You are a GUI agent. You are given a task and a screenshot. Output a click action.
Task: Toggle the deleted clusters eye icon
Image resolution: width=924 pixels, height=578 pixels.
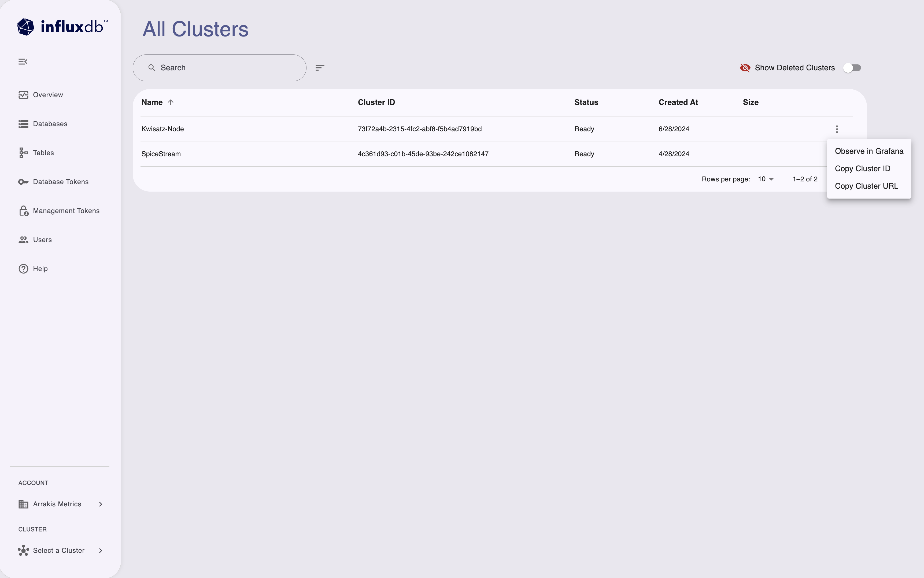pos(745,67)
